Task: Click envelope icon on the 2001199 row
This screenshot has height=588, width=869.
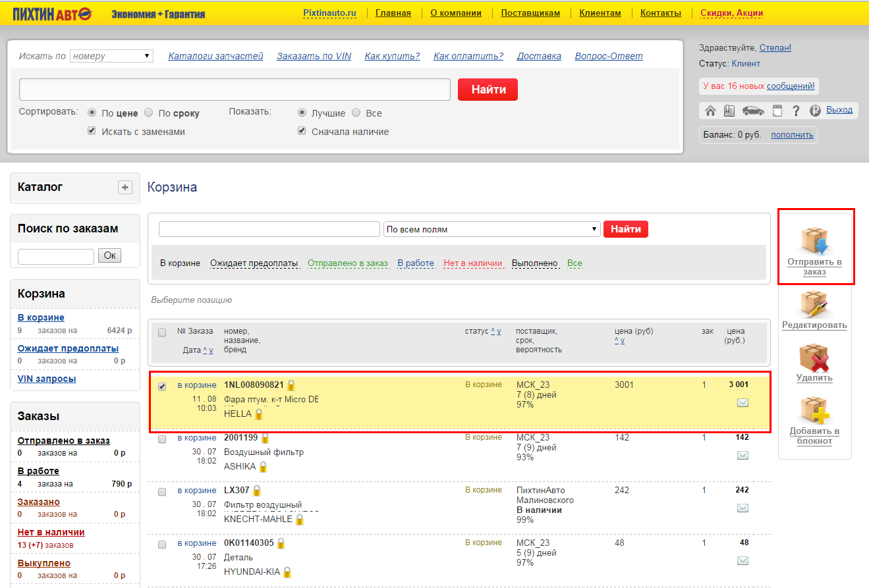Action: (x=743, y=456)
